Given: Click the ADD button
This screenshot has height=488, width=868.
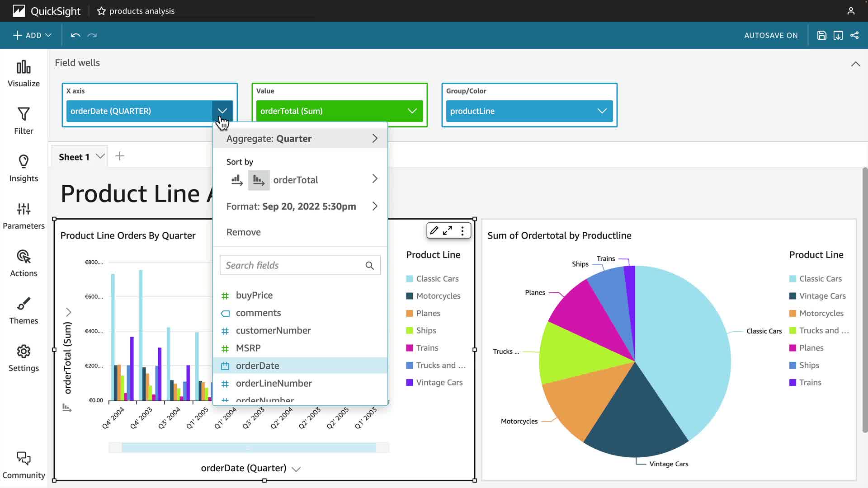Looking at the screenshot, I should point(32,35).
